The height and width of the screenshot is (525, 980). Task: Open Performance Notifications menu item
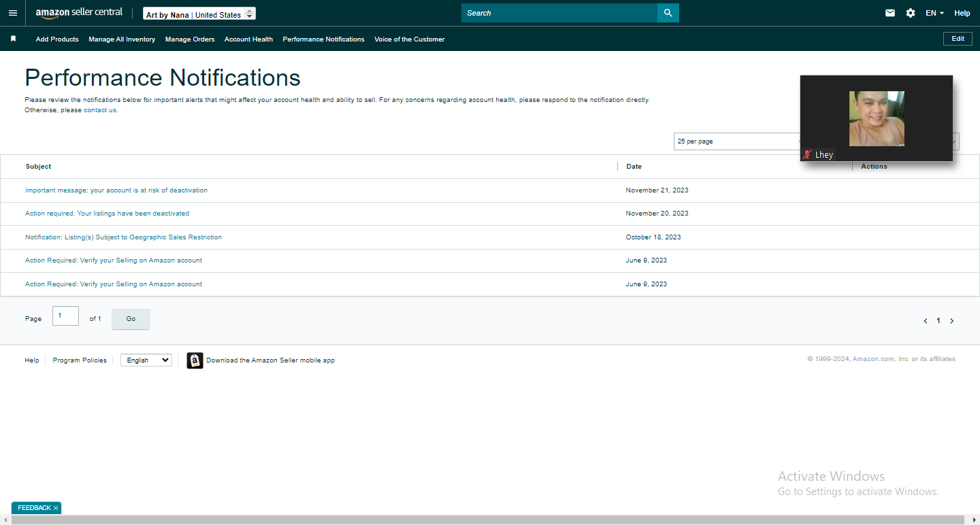(x=323, y=39)
